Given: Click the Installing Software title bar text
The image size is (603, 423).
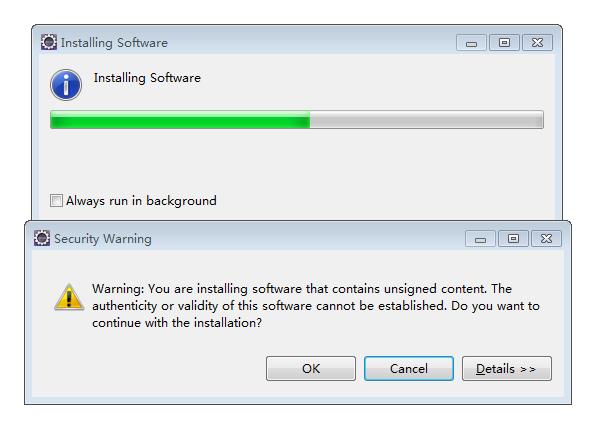Looking at the screenshot, I should 114,43.
